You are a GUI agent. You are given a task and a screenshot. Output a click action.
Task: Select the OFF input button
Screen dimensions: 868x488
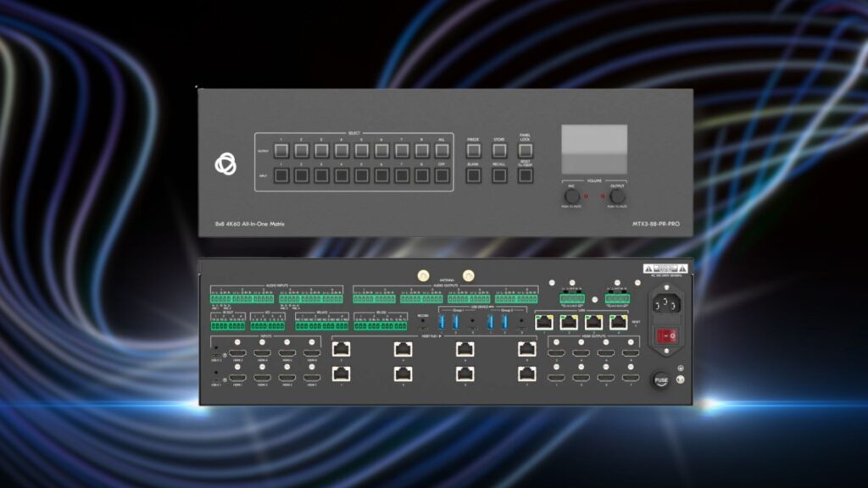tap(441, 176)
